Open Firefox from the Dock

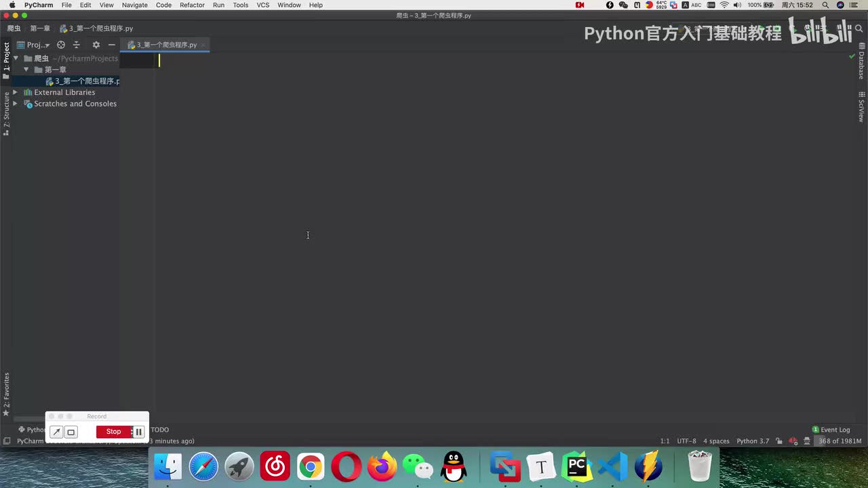click(382, 467)
